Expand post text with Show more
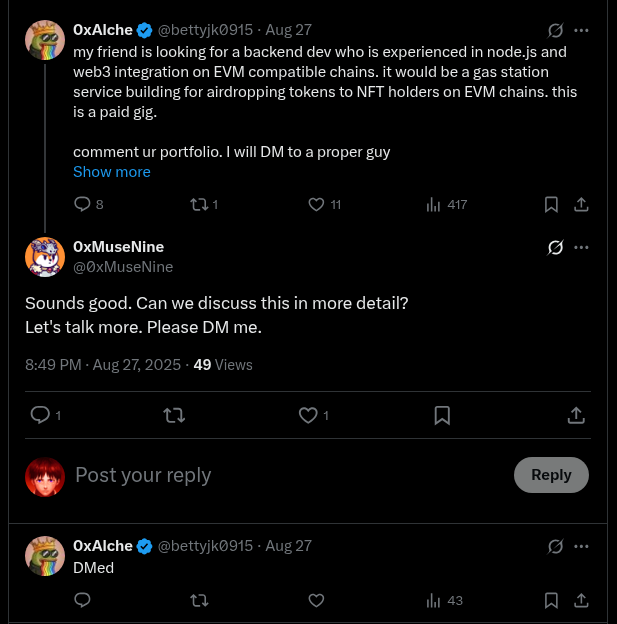 coord(112,172)
